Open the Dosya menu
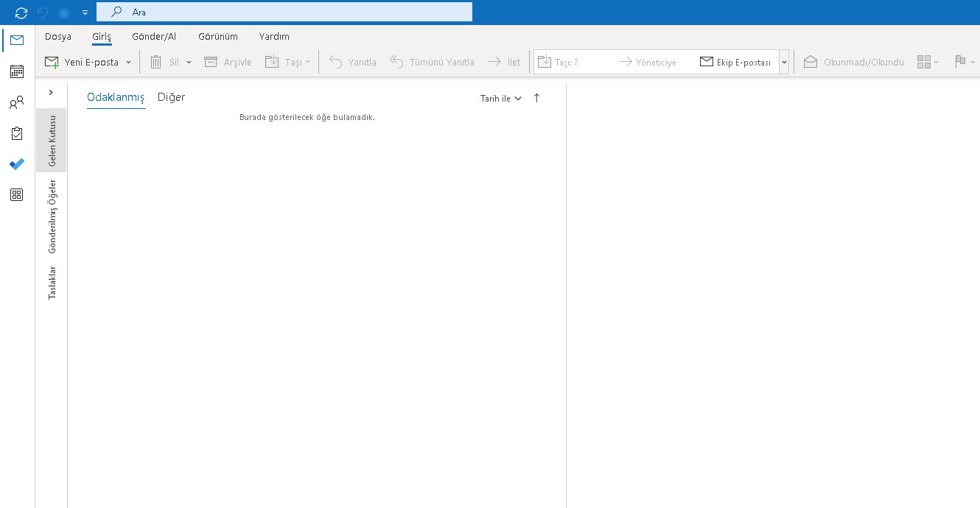Image resolution: width=980 pixels, height=508 pixels. [58, 36]
